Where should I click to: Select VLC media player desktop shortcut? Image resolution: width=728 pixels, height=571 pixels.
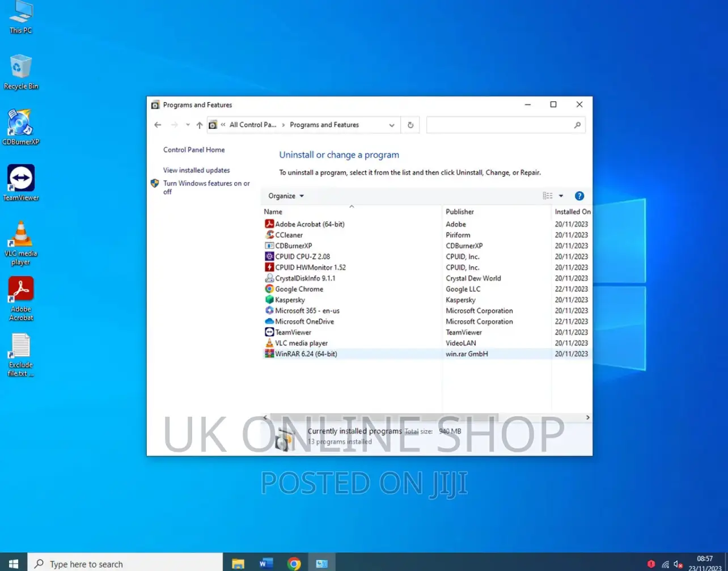coord(21,243)
